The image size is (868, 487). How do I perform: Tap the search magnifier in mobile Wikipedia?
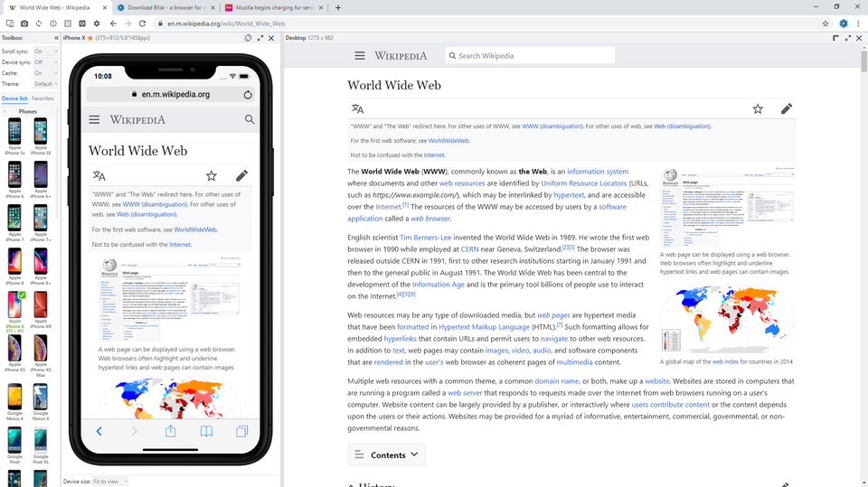(x=250, y=119)
